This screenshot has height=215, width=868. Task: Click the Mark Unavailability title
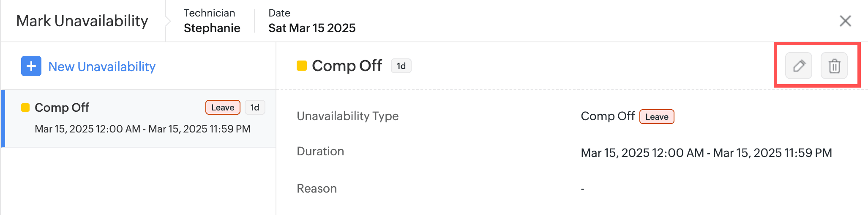coord(82,21)
